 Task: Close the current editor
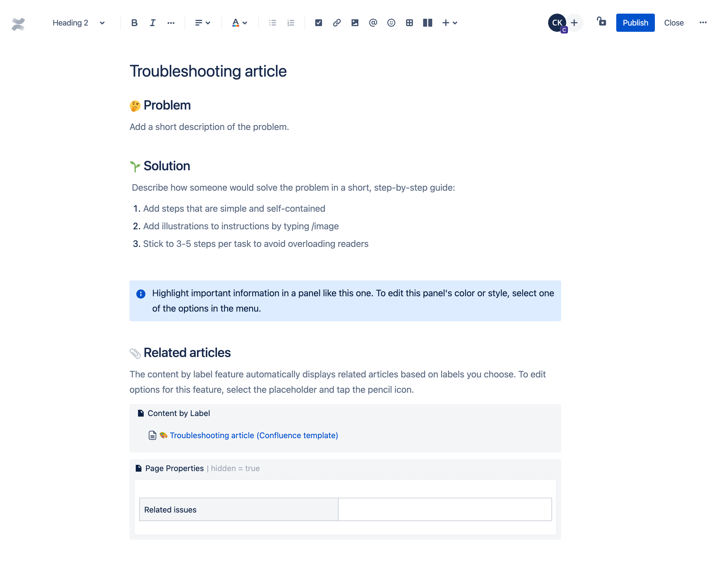pos(674,23)
